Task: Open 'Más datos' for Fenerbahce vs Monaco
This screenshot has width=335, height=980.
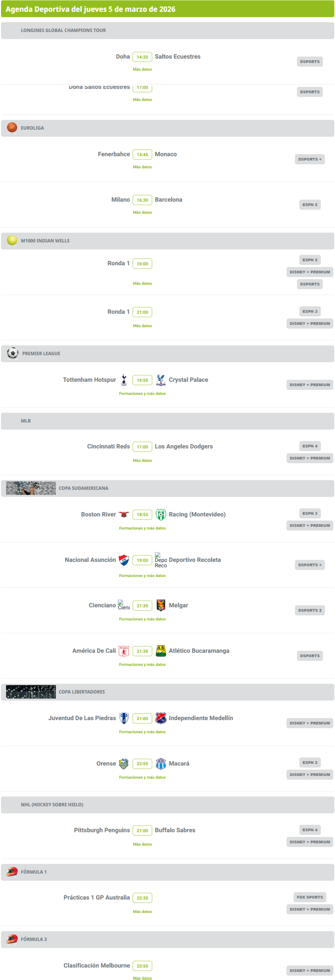Action: pyautogui.click(x=142, y=167)
